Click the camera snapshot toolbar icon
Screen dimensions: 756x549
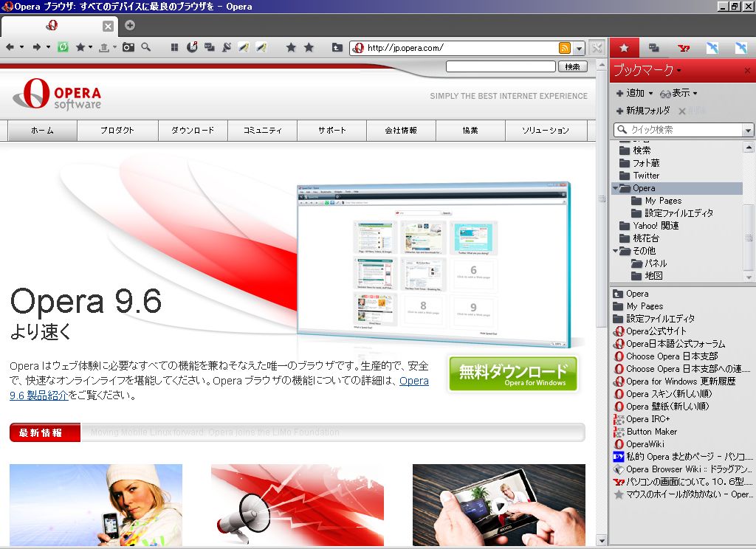[x=128, y=47]
